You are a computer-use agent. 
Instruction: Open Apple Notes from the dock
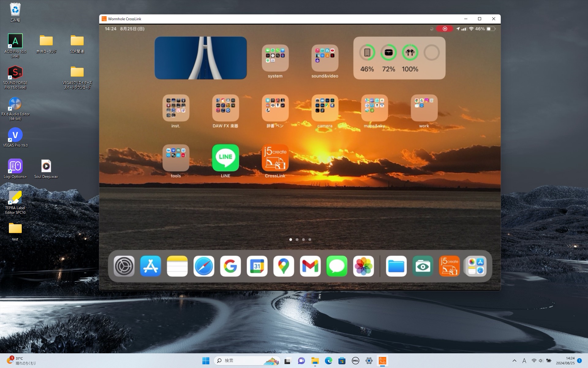click(x=177, y=266)
